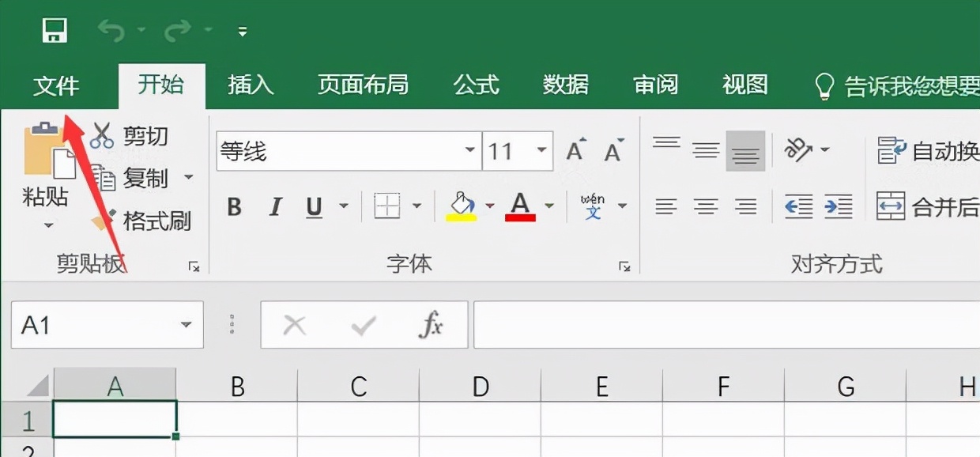Select the Cut (剪切) icon

point(103,135)
